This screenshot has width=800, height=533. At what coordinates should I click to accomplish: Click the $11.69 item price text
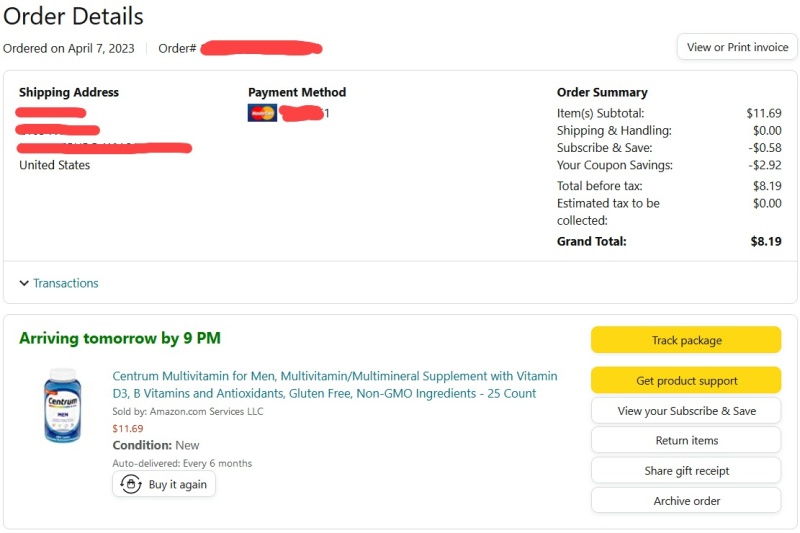point(128,428)
